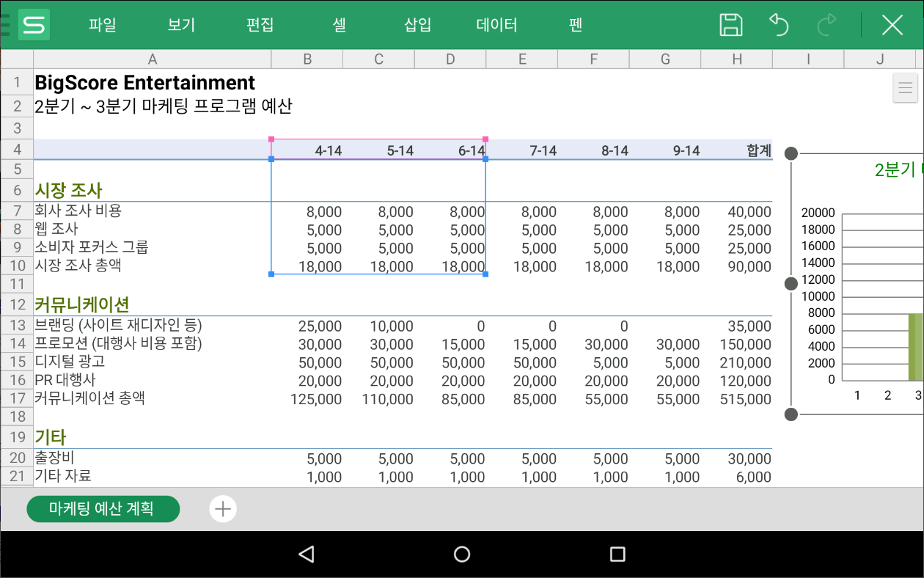
Task: Open the 삽입 menu
Action: 417,24
